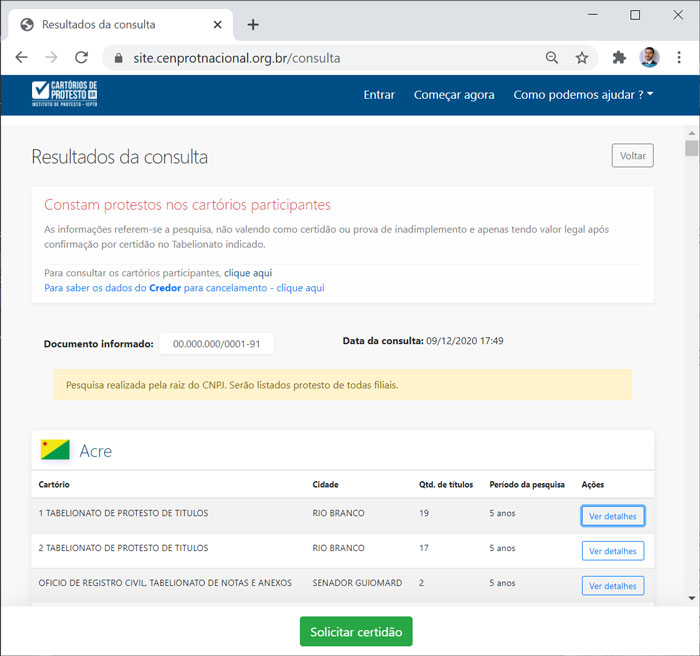Open the browser extensions puzzle icon

click(619, 58)
